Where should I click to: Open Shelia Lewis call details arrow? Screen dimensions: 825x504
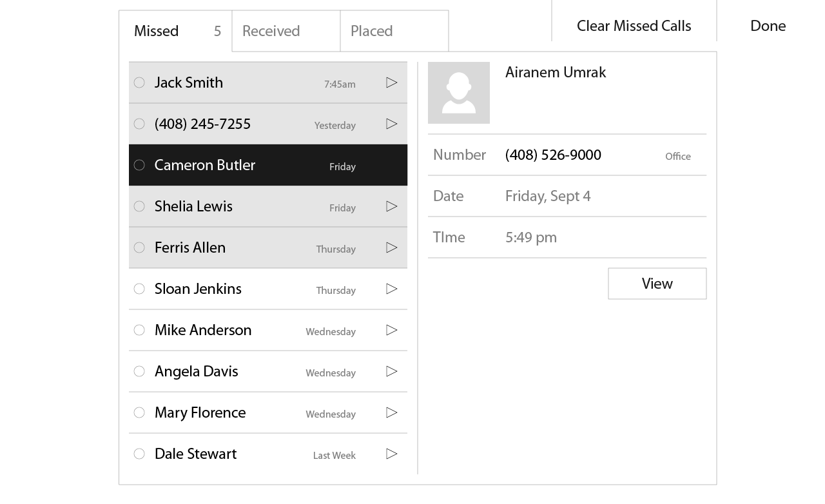(x=392, y=206)
